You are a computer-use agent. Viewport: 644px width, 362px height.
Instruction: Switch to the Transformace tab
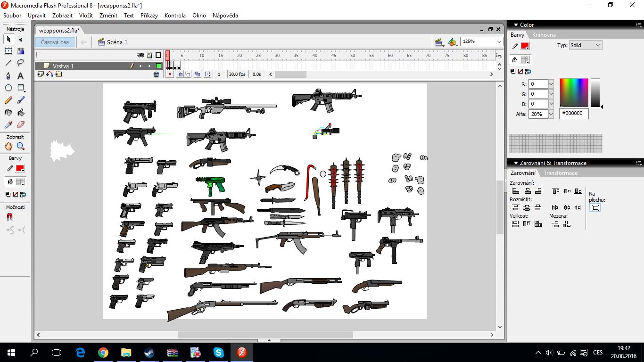click(x=561, y=173)
